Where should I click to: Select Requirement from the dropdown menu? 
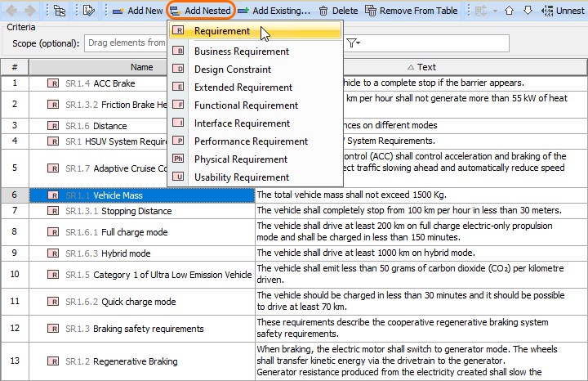(x=222, y=31)
